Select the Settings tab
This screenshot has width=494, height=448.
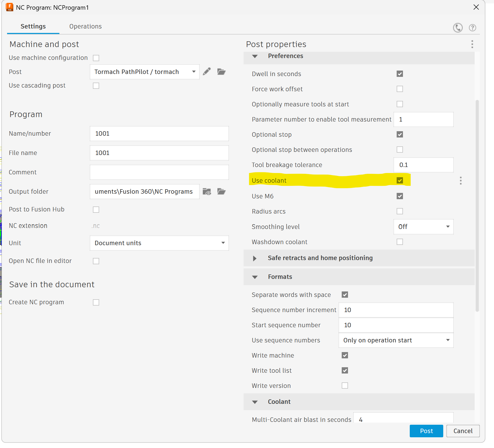pos(33,26)
